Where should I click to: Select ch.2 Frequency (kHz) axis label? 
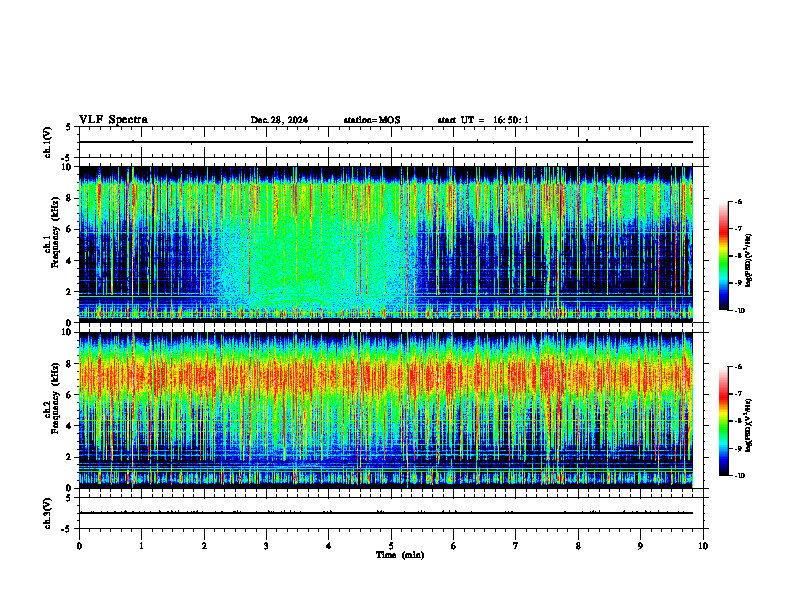click(51, 397)
